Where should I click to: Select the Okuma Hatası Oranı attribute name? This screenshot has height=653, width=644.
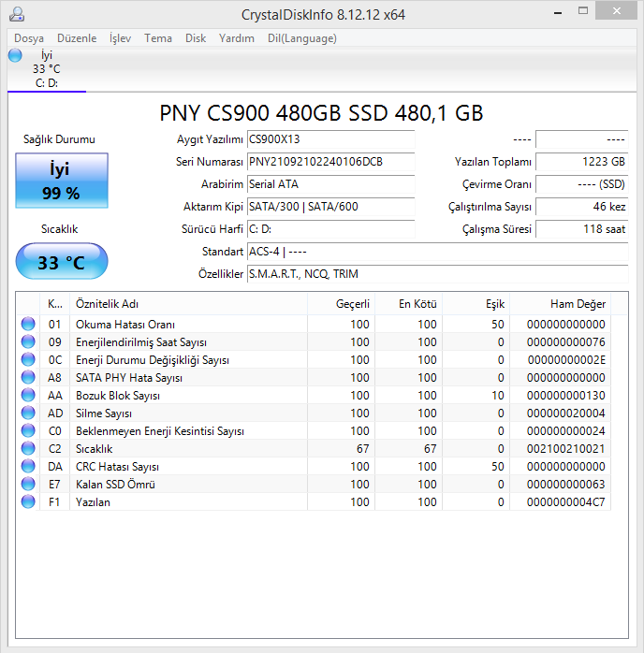point(125,325)
